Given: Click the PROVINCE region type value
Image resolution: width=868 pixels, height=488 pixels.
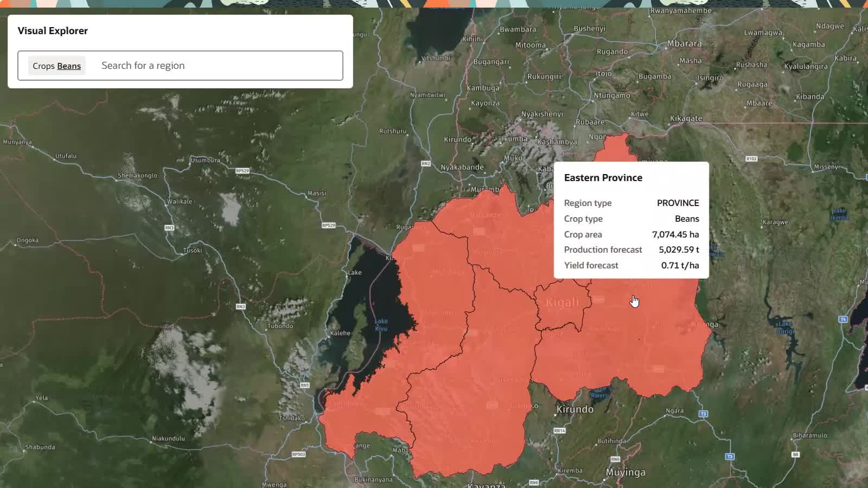Looking at the screenshot, I should click(678, 203).
